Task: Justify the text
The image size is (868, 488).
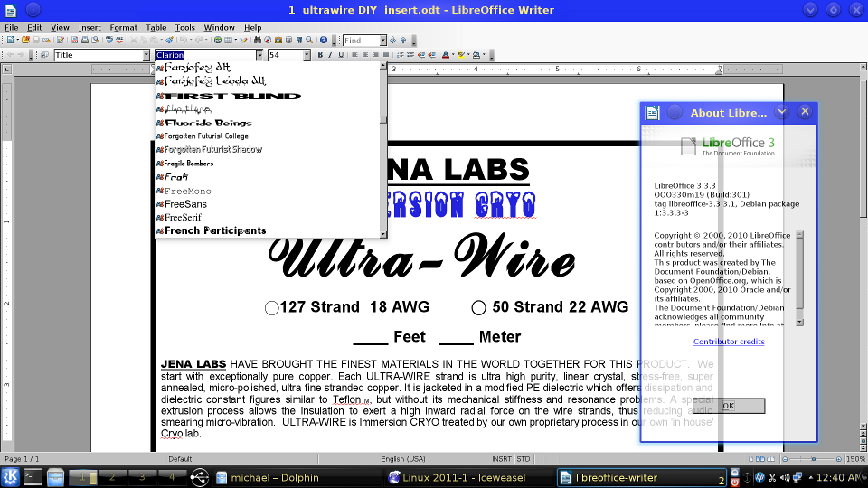Action: tap(386, 55)
